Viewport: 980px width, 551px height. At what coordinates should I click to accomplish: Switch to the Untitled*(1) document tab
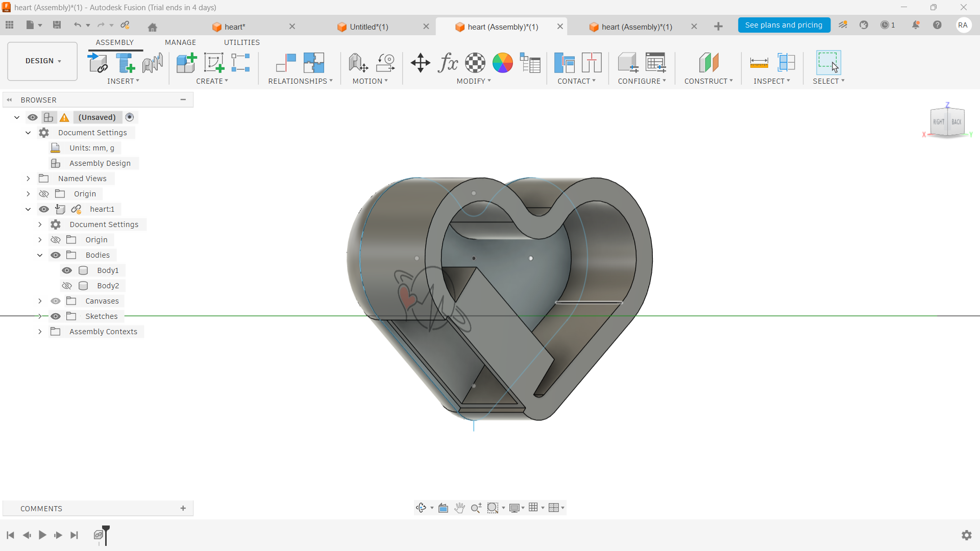tap(369, 27)
